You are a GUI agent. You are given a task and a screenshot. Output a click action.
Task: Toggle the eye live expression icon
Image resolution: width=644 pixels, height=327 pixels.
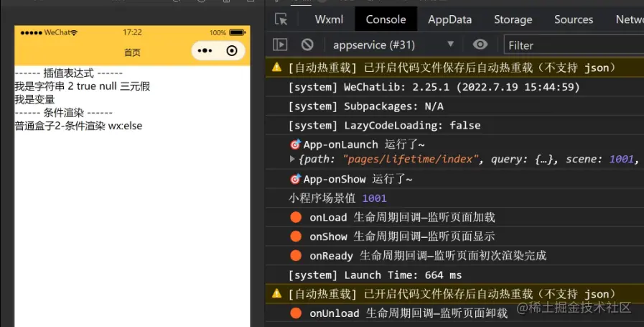point(480,45)
